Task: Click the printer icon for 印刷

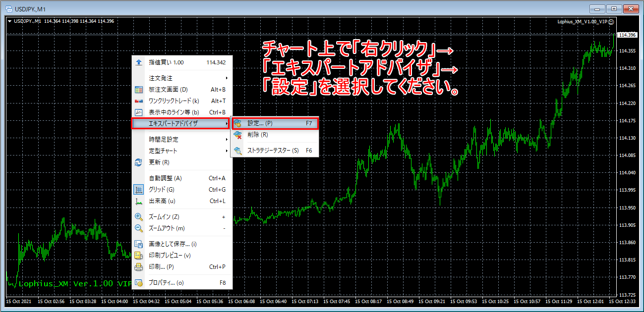Action: pyautogui.click(x=139, y=267)
